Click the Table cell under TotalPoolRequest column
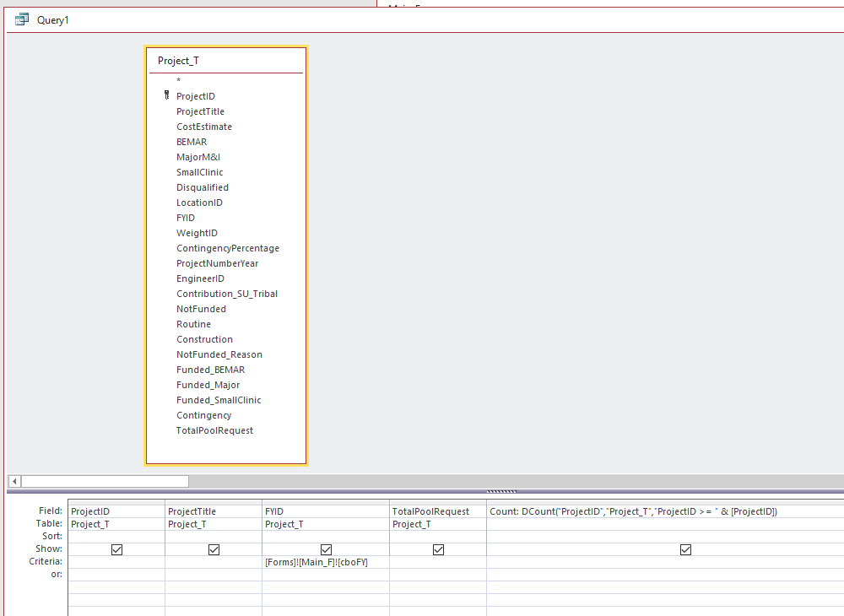This screenshot has width=844, height=616. point(438,524)
